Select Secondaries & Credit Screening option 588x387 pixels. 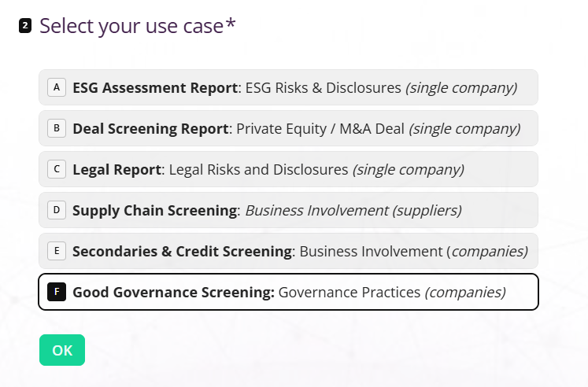point(288,251)
